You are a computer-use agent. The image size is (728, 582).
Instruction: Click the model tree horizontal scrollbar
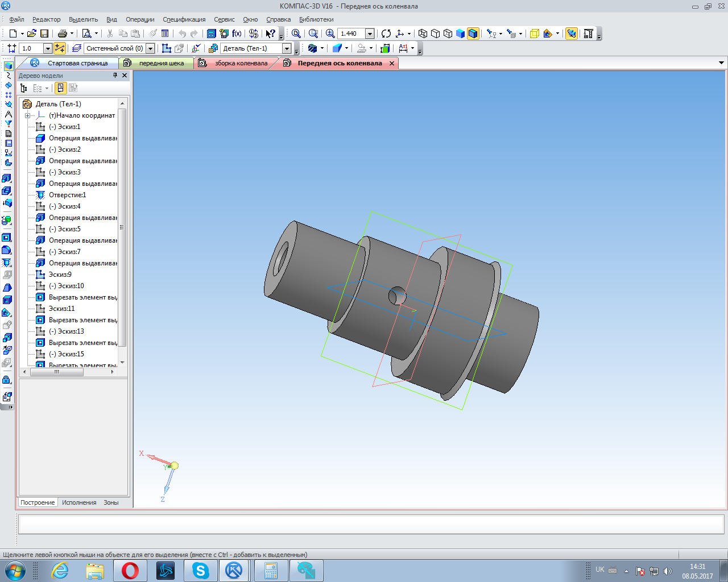pyautogui.click(x=57, y=372)
